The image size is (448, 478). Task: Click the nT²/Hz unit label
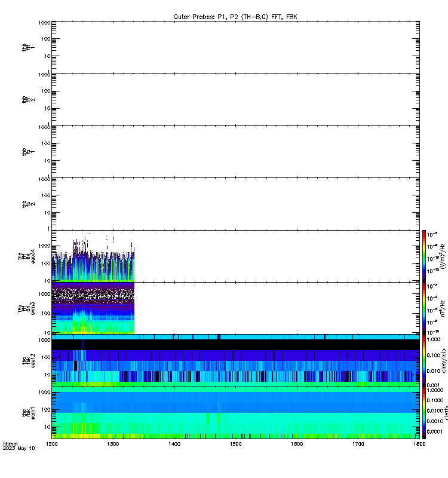[x=443, y=308]
